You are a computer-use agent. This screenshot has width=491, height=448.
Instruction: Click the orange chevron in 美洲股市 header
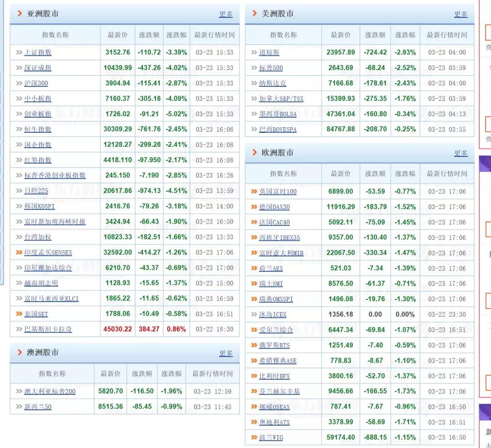254,13
